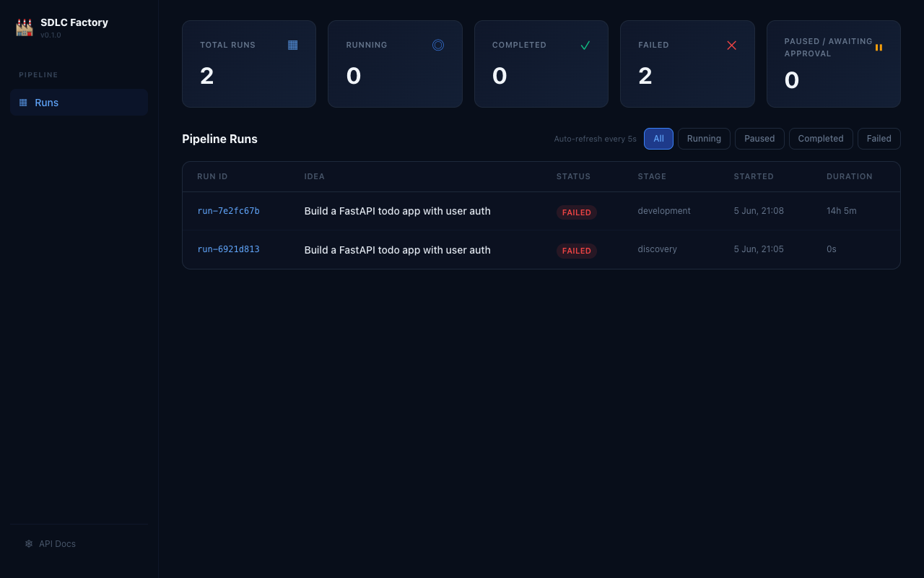Click the API Docs gear icon

pyautogui.click(x=29, y=543)
